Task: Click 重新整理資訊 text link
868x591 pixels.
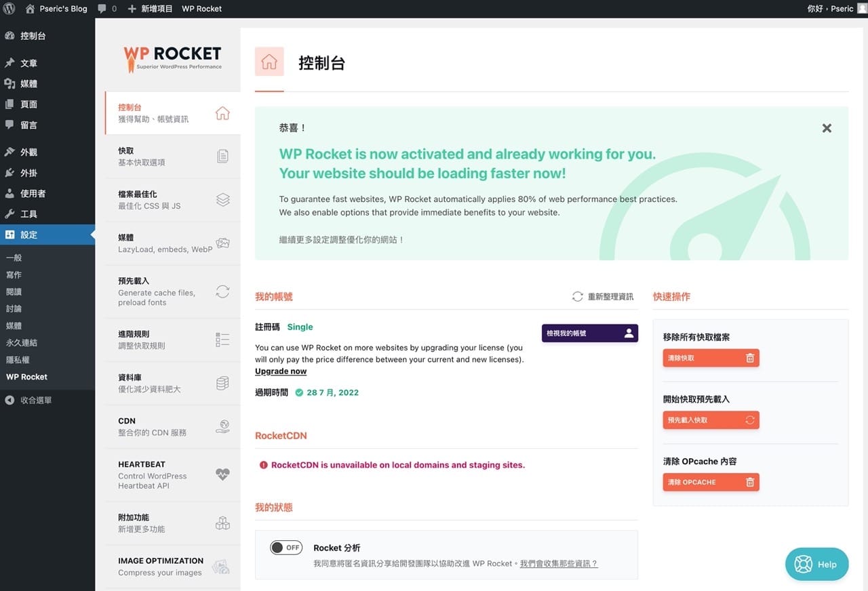Action: pos(611,296)
